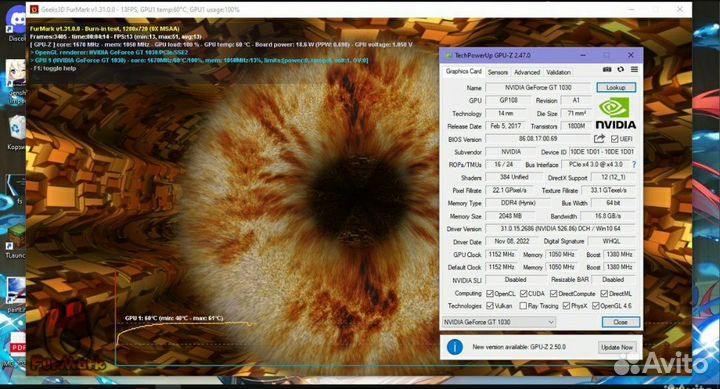Click the Lookup button
Viewport: 720px width, 389px height.
(616, 87)
